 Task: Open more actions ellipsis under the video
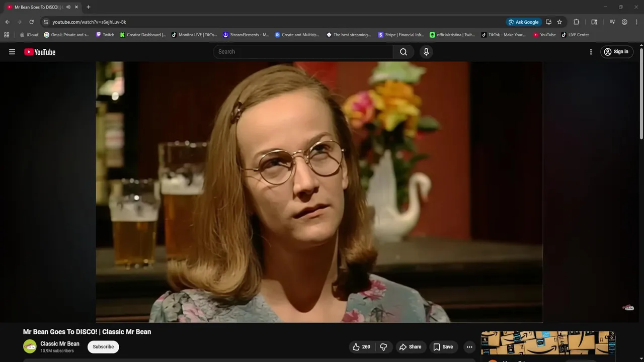click(469, 347)
